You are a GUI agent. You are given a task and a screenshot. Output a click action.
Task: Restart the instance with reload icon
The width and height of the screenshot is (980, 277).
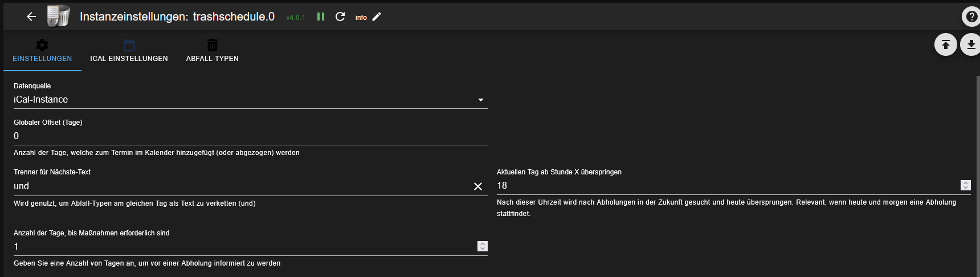tap(340, 17)
